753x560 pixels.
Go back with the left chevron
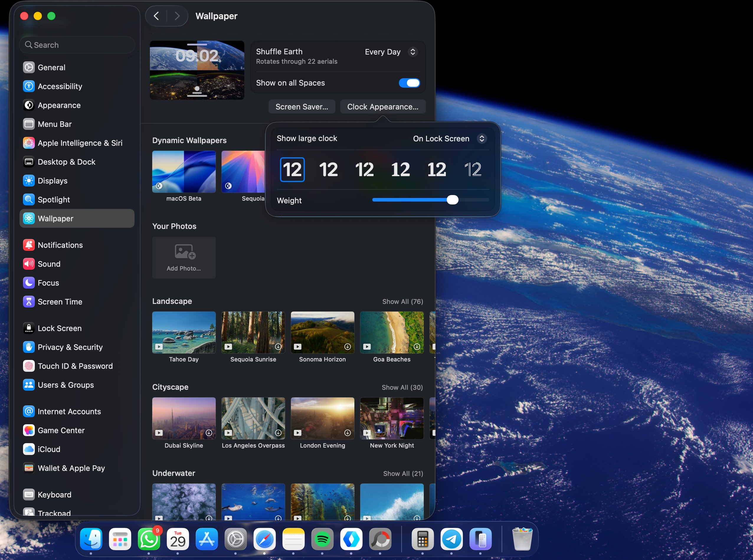(156, 16)
